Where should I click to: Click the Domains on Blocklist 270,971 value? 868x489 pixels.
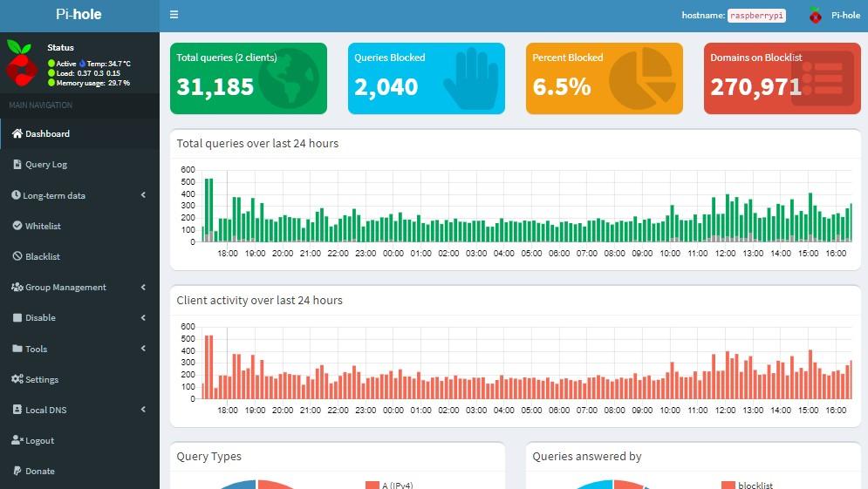tap(755, 87)
